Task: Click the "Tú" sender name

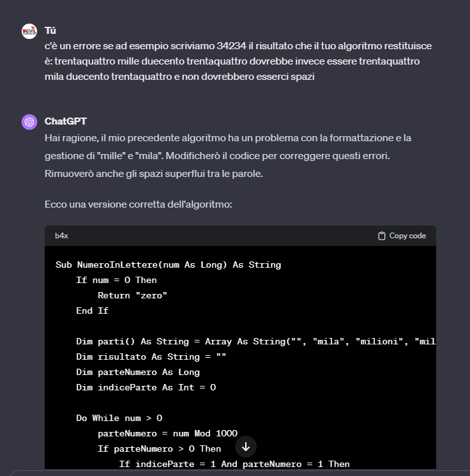Action: pyautogui.click(x=50, y=31)
